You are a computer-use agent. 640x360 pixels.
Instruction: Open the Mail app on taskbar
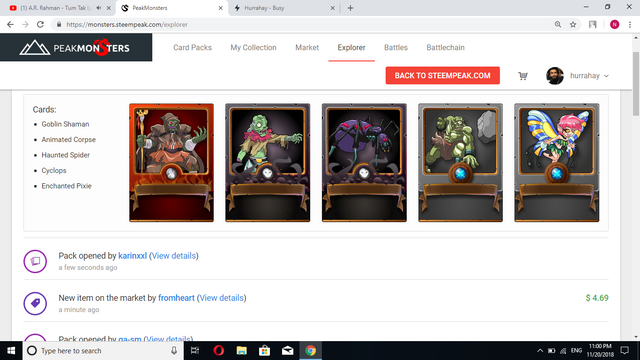287,351
